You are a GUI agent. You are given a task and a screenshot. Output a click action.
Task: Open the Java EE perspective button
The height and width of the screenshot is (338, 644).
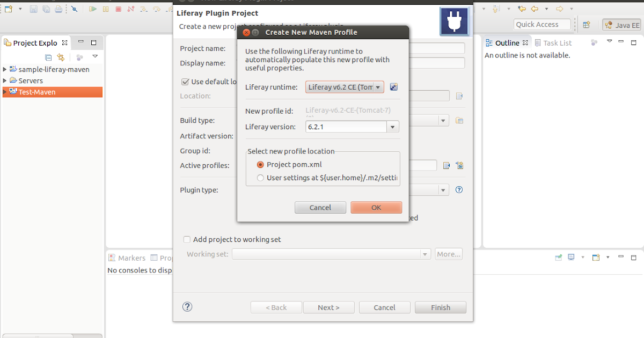point(621,24)
